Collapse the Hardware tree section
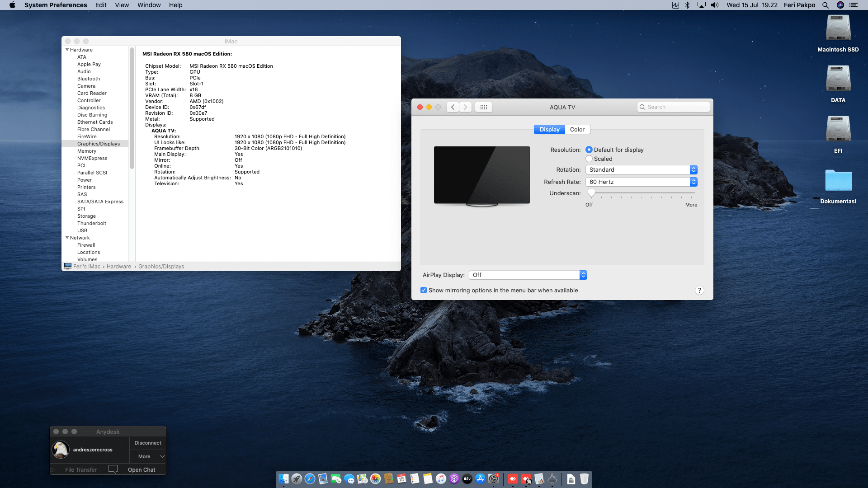Screen dimensions: 868x488 67,50
